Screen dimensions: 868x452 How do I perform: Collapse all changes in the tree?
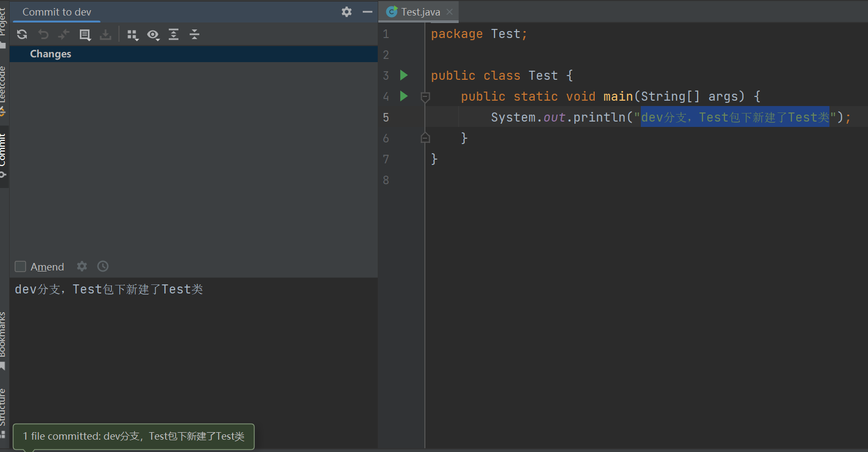[x=194, y=35]
